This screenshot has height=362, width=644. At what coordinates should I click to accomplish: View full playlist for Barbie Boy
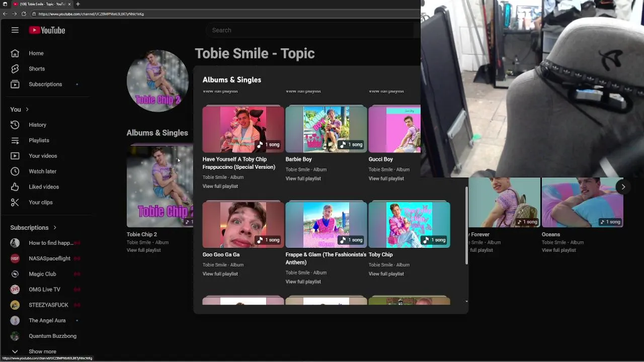(303, 178)
